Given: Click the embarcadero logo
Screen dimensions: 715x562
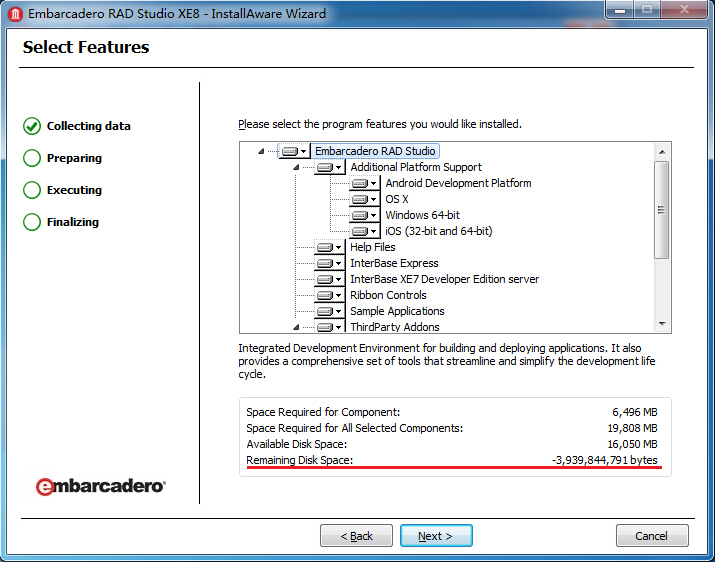Looking at the screenshot, I should [x=101, y=486].
